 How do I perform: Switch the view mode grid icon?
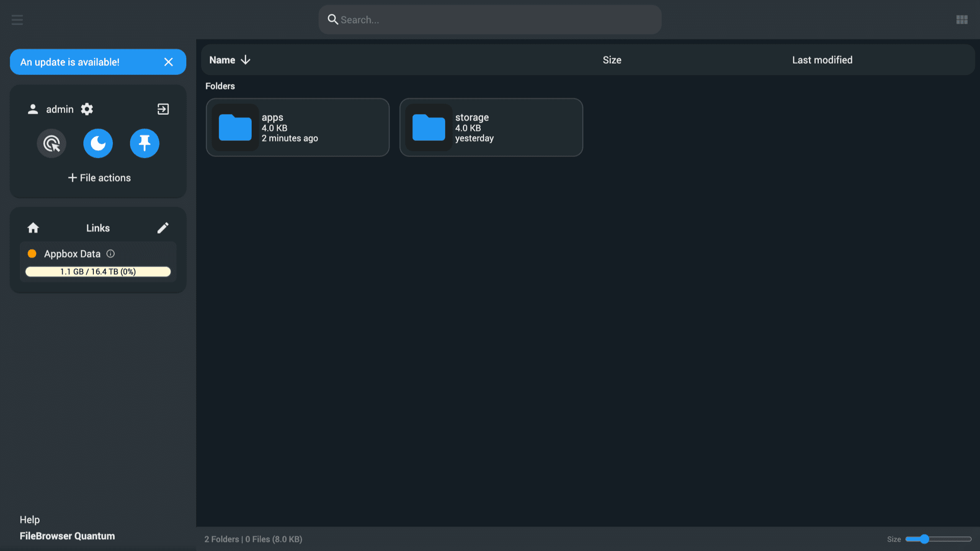pyautogui.click(x=962, y=19)
